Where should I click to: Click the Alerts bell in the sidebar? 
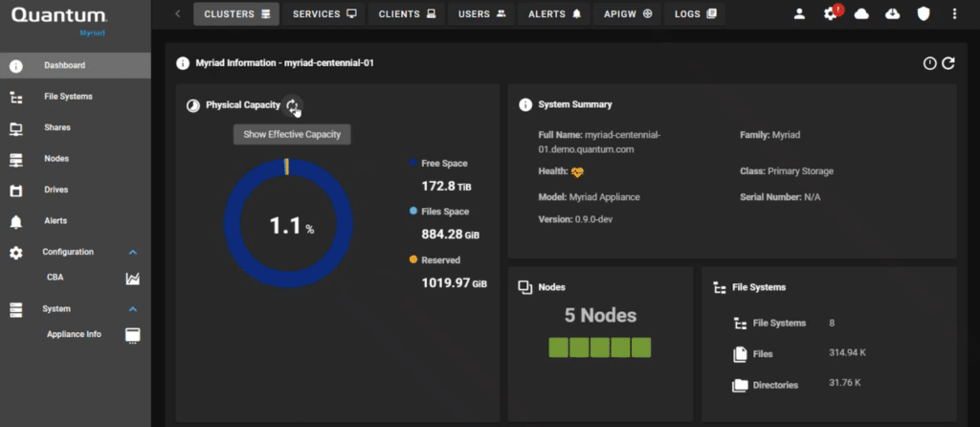coord(16,221)
